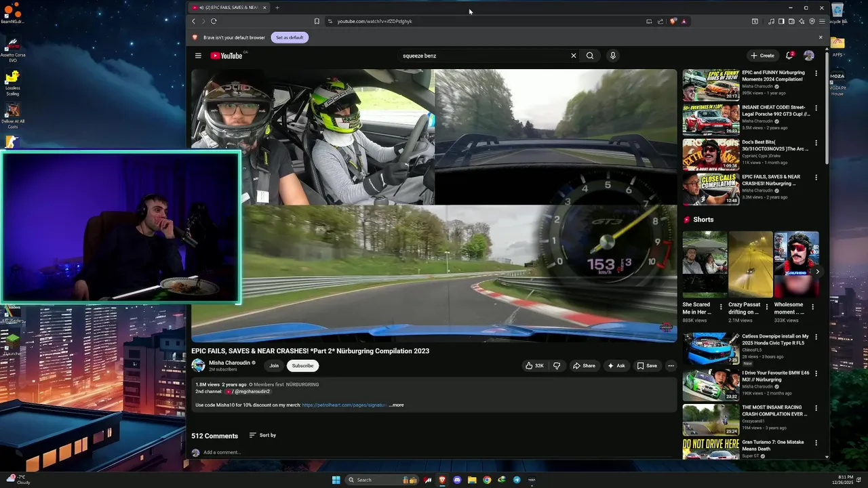Go to the YouTube home logo
Screen dimensions: 868x488
226,56
